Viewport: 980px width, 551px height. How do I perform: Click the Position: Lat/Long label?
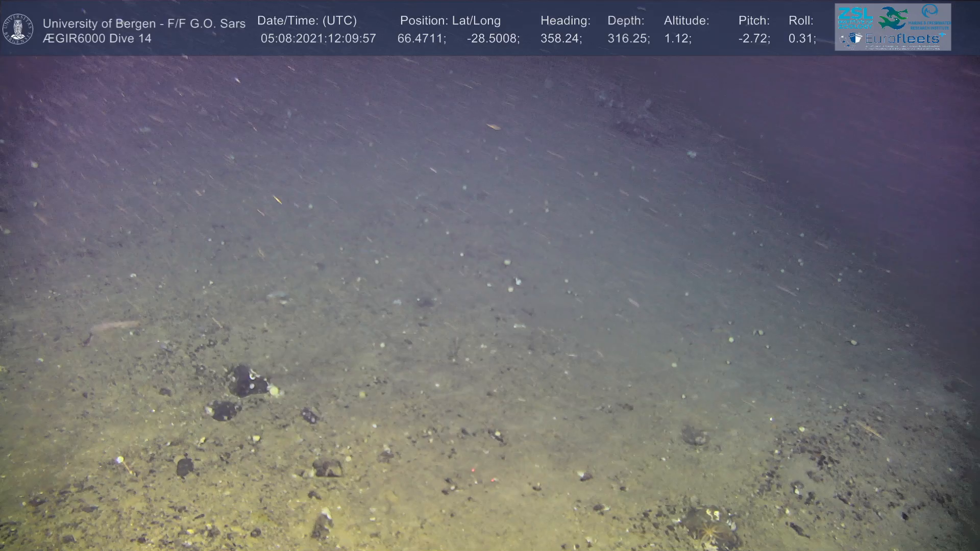450,21
